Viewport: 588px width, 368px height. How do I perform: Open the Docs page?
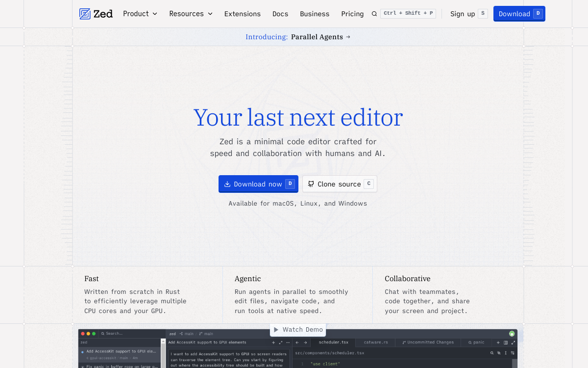tap(280, 14)
